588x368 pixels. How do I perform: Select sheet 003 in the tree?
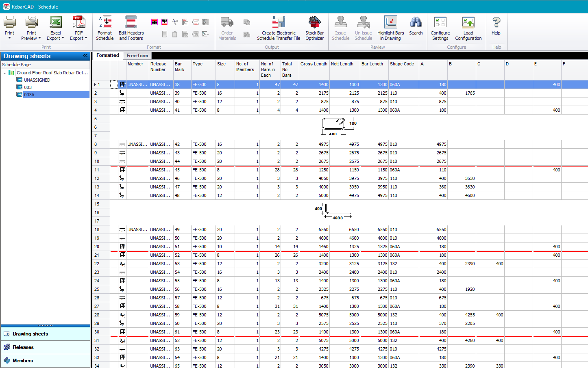[x=28, y=87]
